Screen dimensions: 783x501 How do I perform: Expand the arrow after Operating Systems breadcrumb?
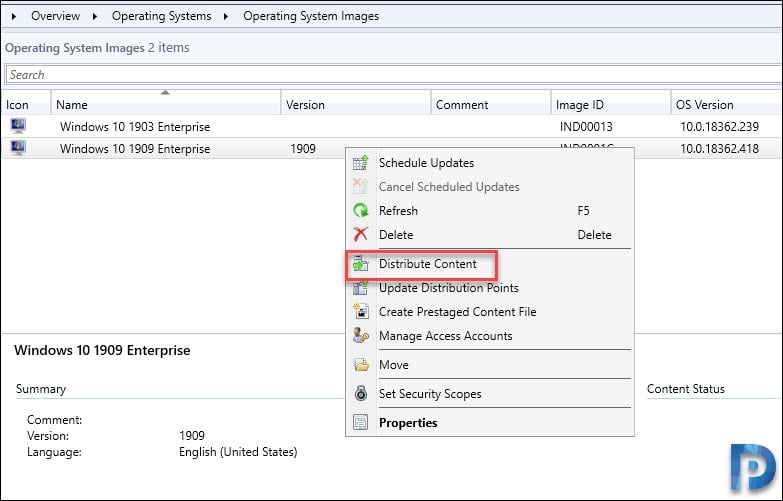[226, 16]
